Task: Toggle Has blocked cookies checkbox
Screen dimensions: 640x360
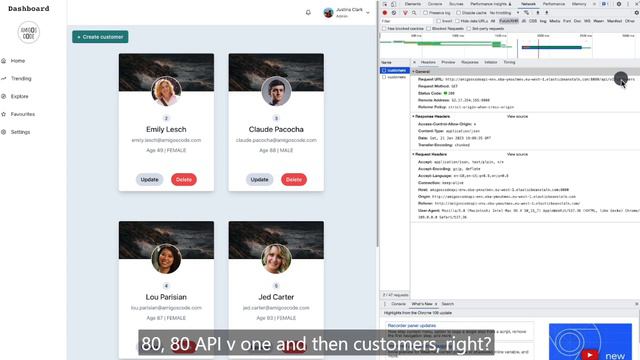Action: pos(384,29)
